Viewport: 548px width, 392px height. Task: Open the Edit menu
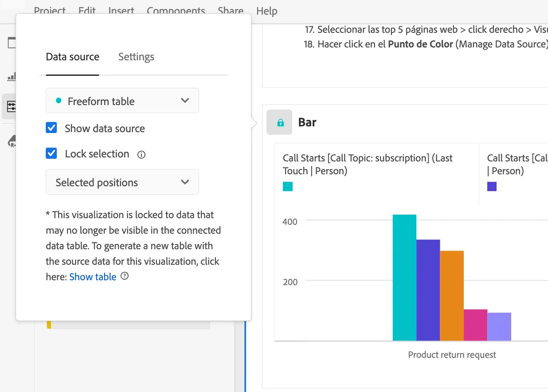(x=87, y=11)
